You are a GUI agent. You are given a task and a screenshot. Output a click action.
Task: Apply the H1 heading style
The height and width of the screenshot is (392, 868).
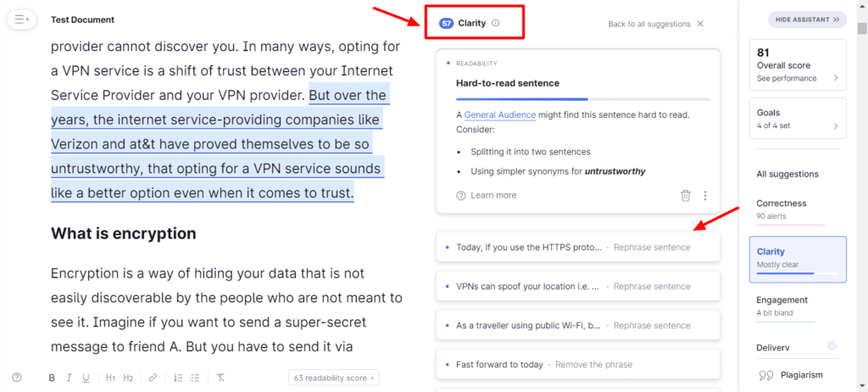[x=110, y=378]
